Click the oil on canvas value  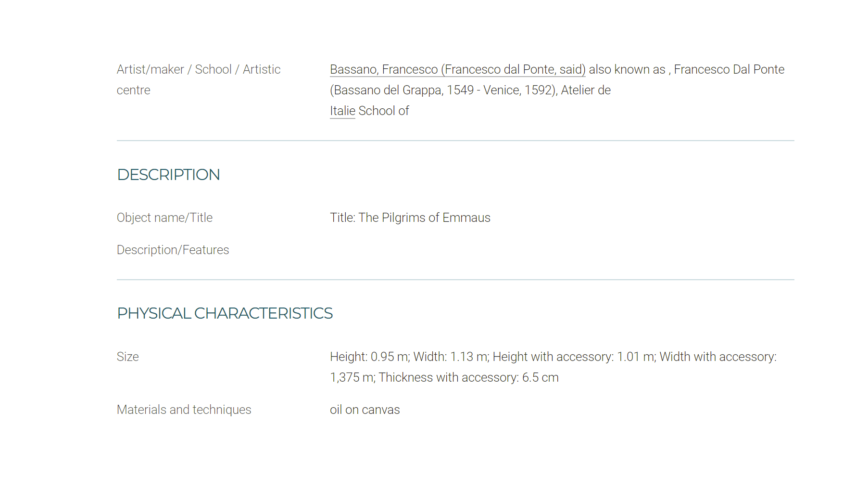(x=365, y=410)
